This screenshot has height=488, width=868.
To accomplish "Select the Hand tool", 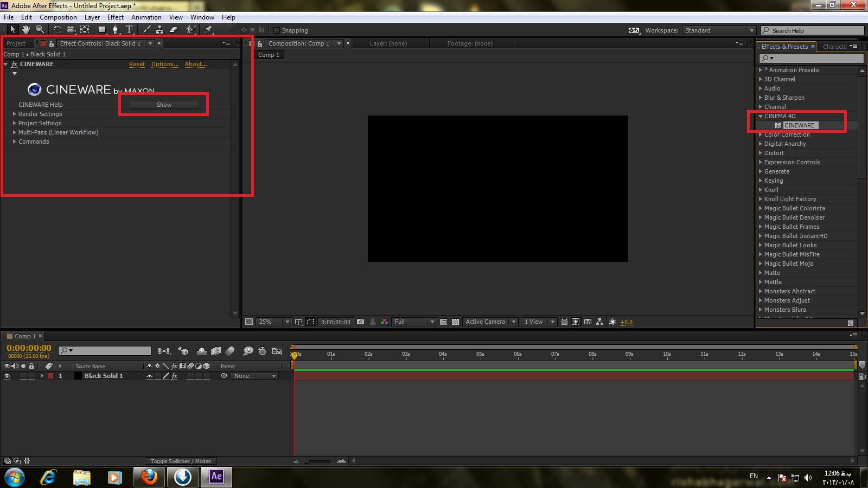I will point(25,30).
